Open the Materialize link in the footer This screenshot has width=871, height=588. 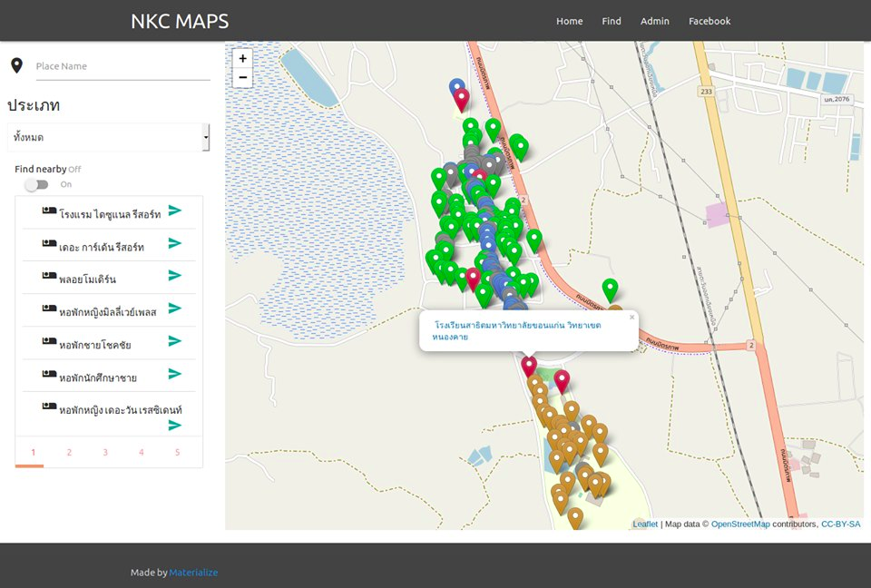pyautogui.click(x=193, y=573)
